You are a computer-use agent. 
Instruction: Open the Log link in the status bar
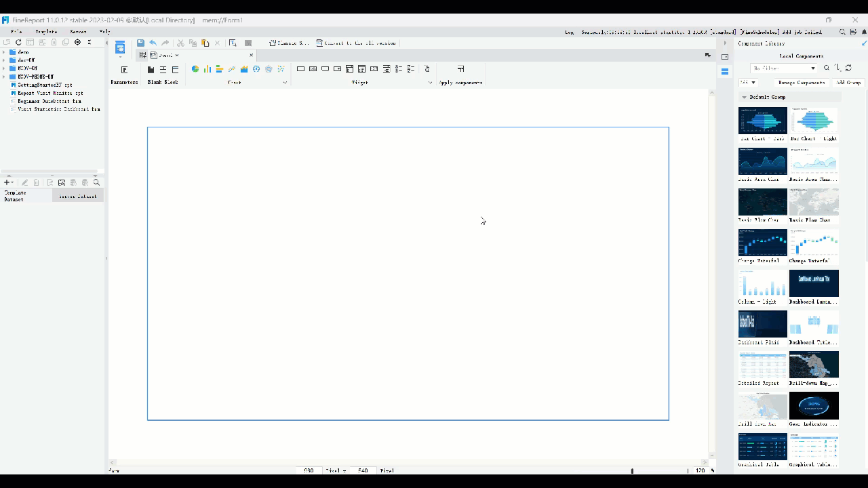[569, 32]
